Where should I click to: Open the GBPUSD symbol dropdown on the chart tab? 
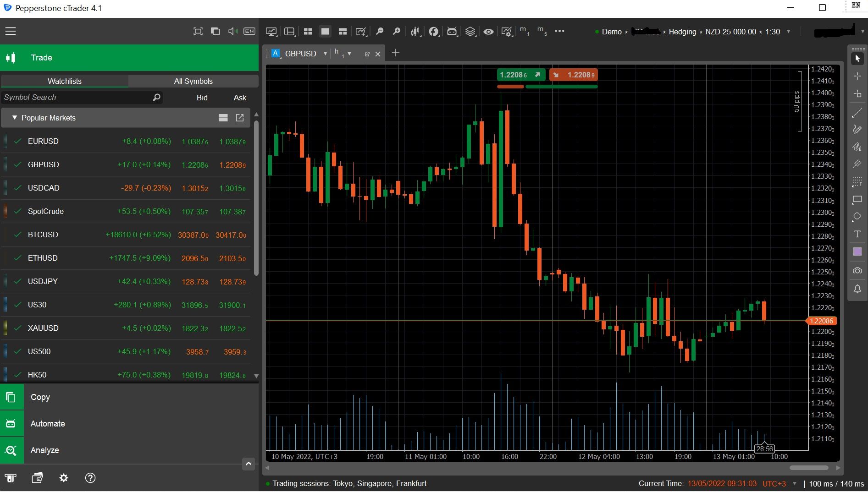click(325, 54)
